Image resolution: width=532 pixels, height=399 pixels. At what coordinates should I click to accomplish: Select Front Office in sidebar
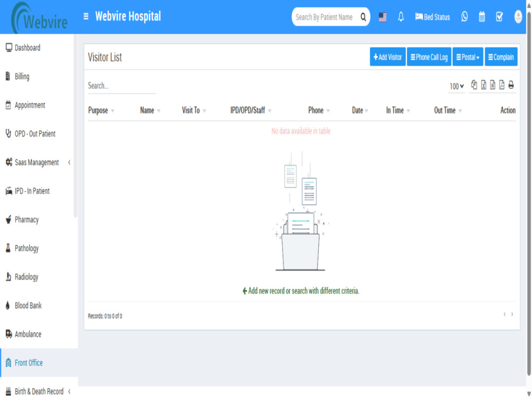click(39, 363)
